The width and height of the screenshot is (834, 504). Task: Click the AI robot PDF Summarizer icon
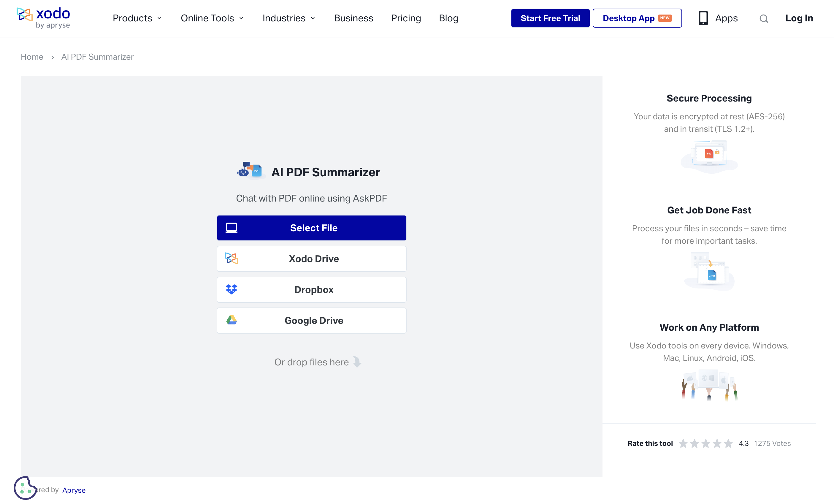pos(250,170)
